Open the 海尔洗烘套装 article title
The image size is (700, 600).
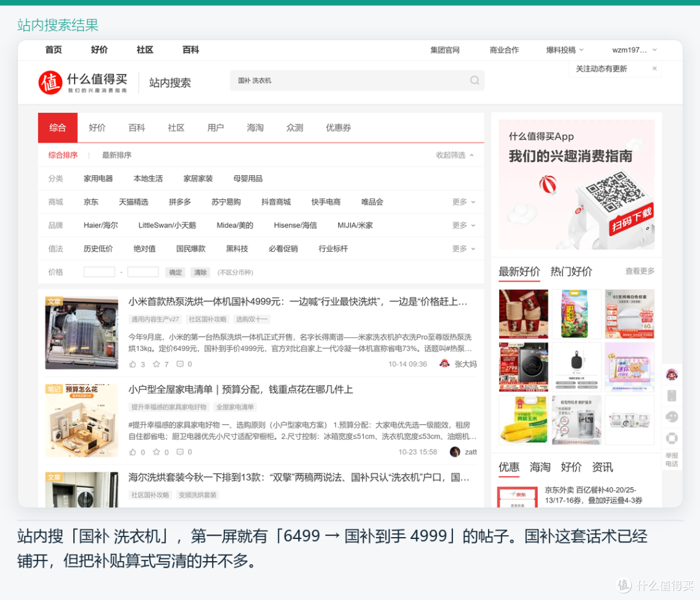point(299,477)
